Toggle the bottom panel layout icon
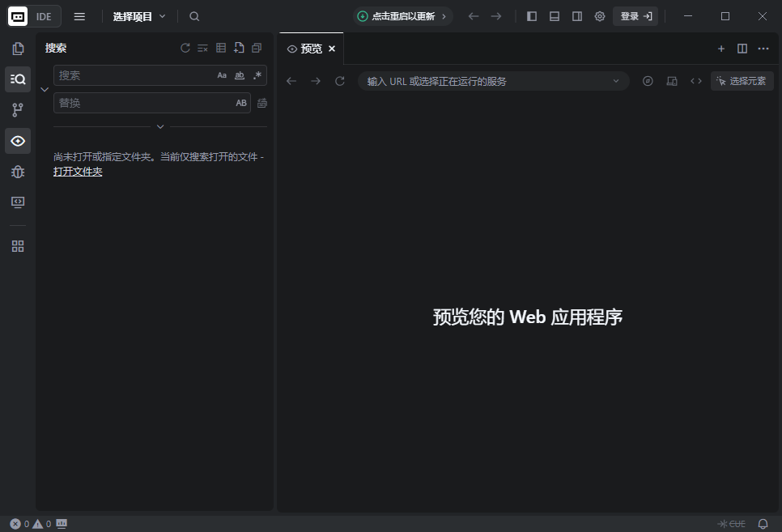782x532 pixels. pos(554,16)
